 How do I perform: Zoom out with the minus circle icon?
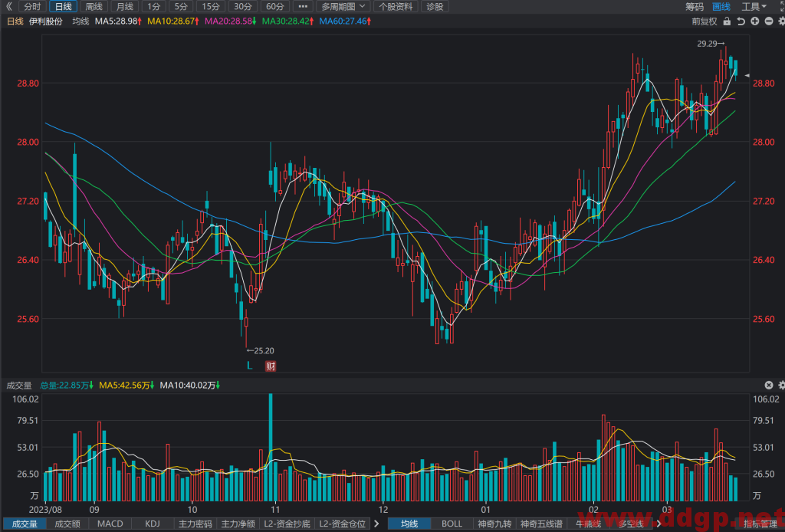coord(768,21)
